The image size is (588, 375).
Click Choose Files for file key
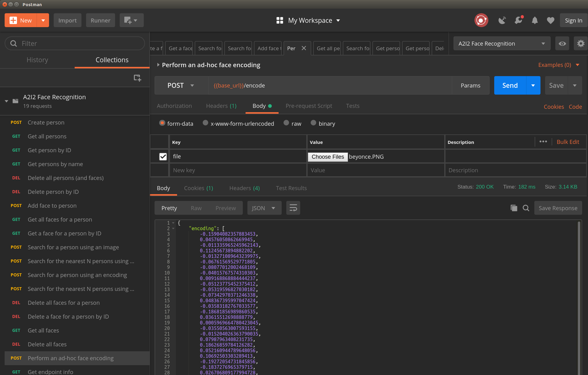click(328, 157)
